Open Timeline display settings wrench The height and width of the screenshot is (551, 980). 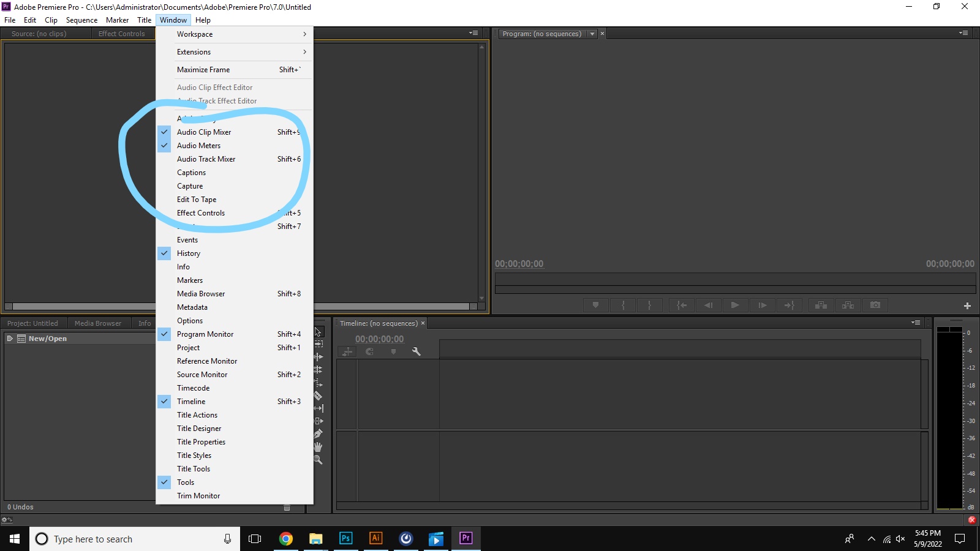point(417,351)
